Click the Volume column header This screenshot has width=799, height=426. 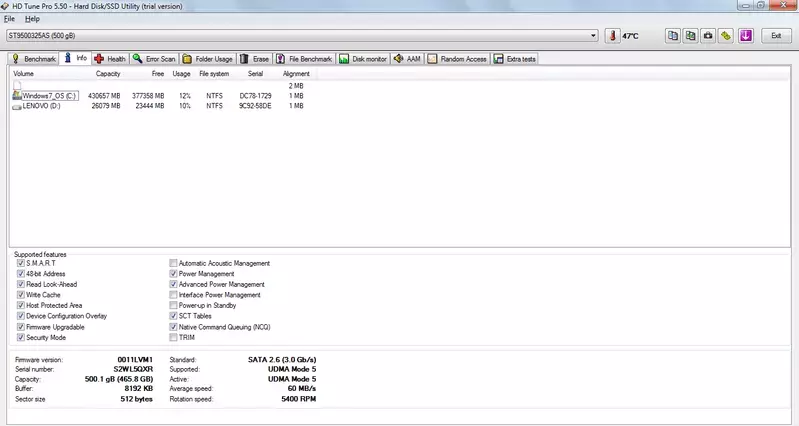pyautogui.click(x=23, y=74)
